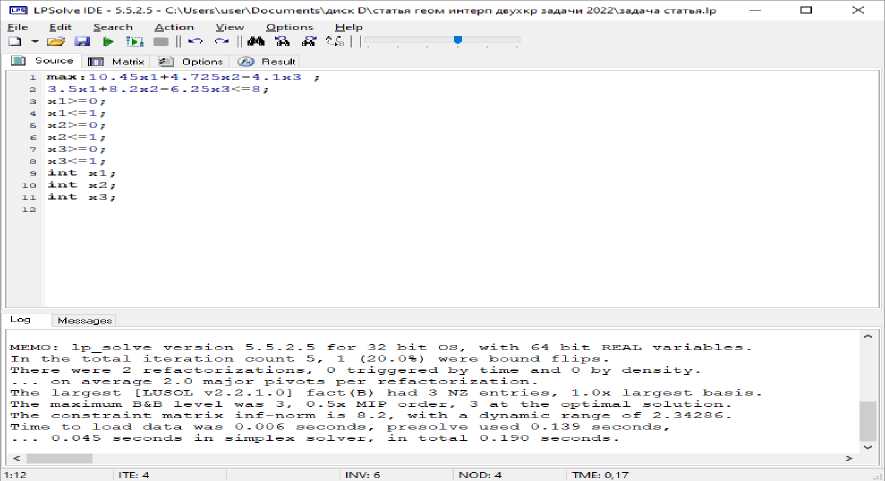Switch to the Source tab
Image resolution: width=885 pixels, height=481 pixels.
(43, 61)
